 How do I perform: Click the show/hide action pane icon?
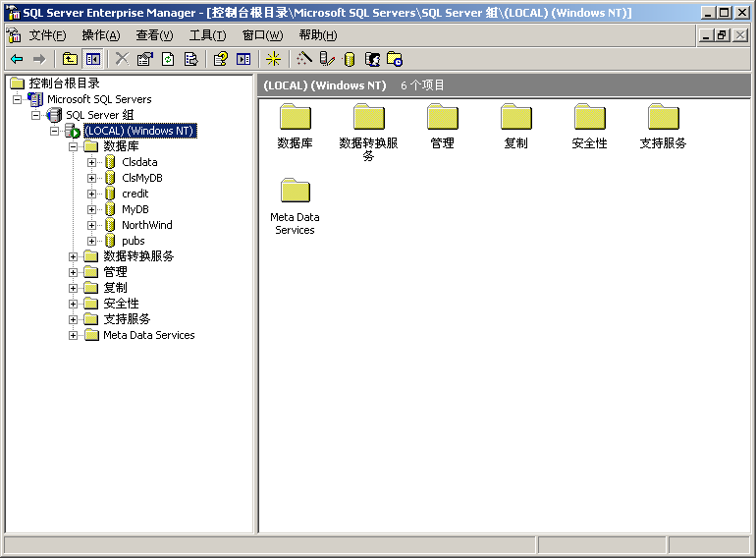pos(243,59)
